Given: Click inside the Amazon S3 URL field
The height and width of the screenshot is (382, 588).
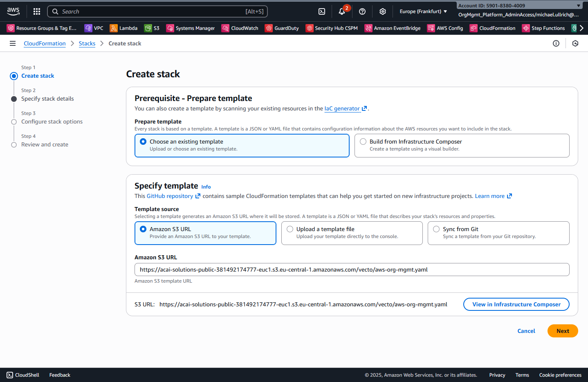Looking at the screenshot, I should point(352,270).
